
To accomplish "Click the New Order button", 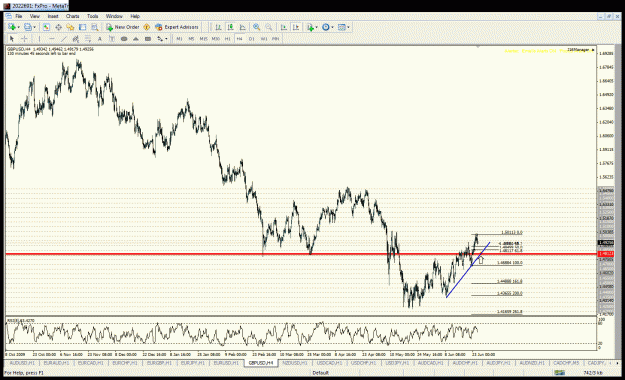I will click(123, 27).
